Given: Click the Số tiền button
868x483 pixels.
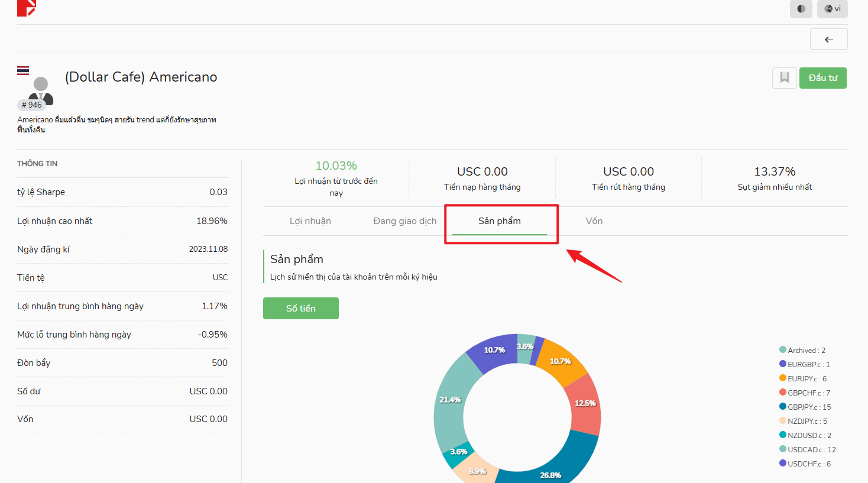Looking at the screenshot, I should (x=301, y=309).
